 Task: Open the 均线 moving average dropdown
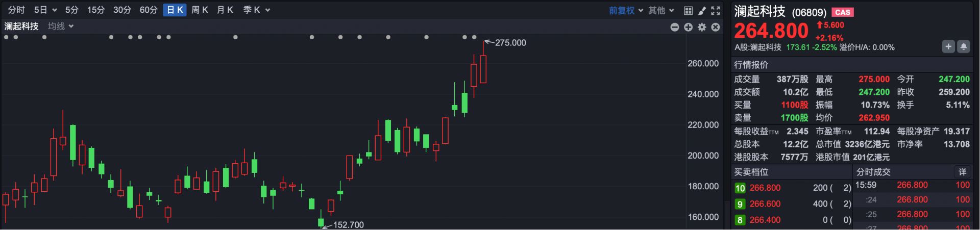point(61,26)
